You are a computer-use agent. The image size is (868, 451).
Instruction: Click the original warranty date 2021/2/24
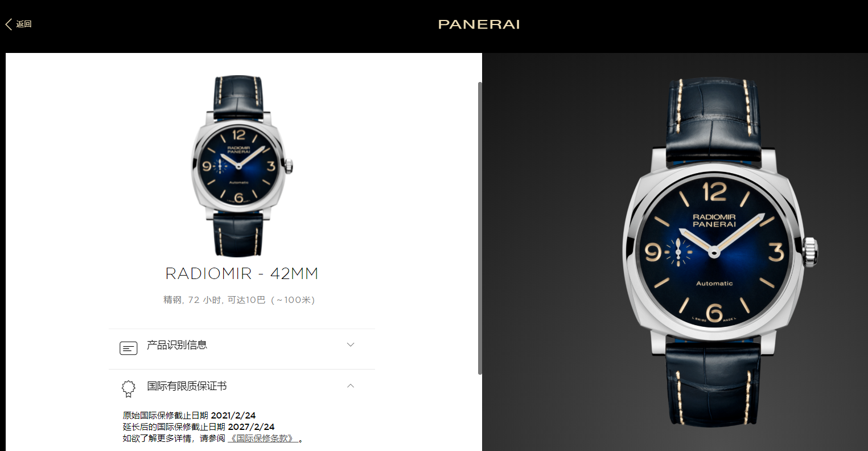point(233,416)
